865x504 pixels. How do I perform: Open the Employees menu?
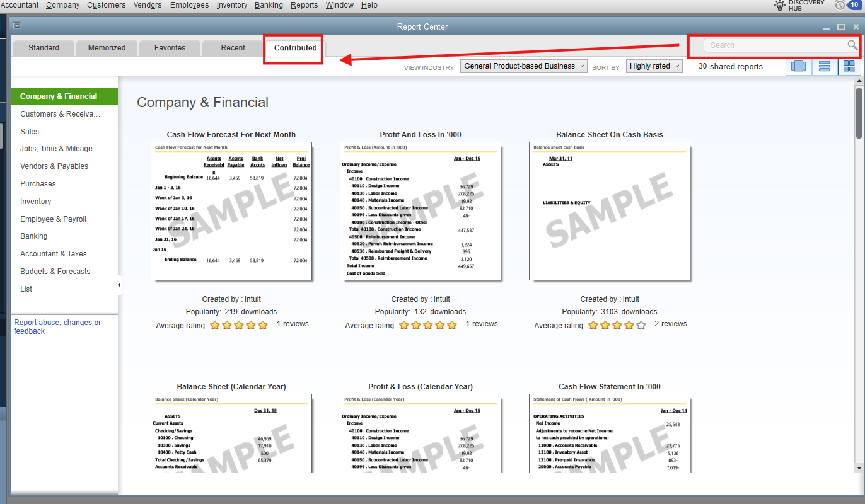coord(189,5)
